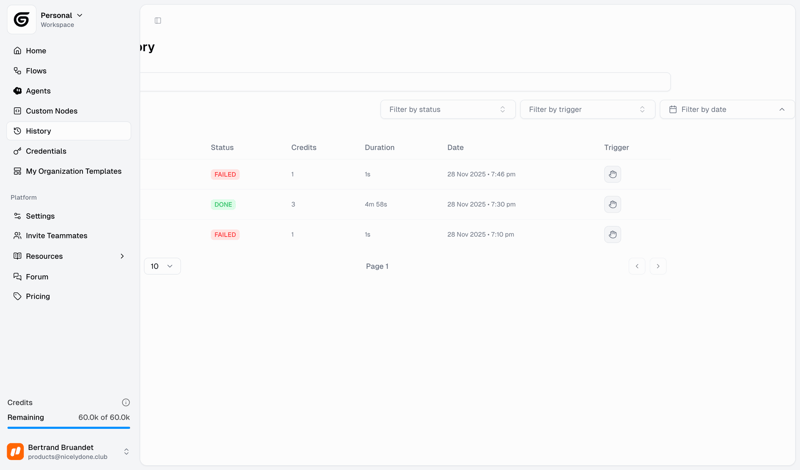This screenshot has width=800, height=470.
Task: Click manual trigger icon for 7:30 pm run
Action: click(613, 205)
